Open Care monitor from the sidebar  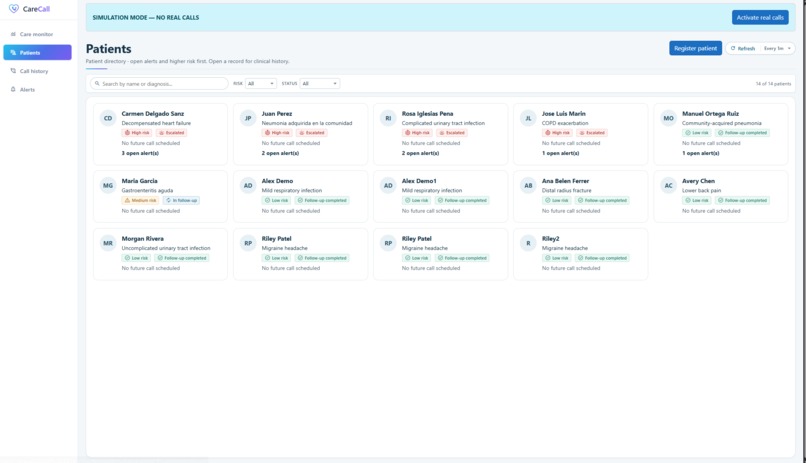[38, 34]
